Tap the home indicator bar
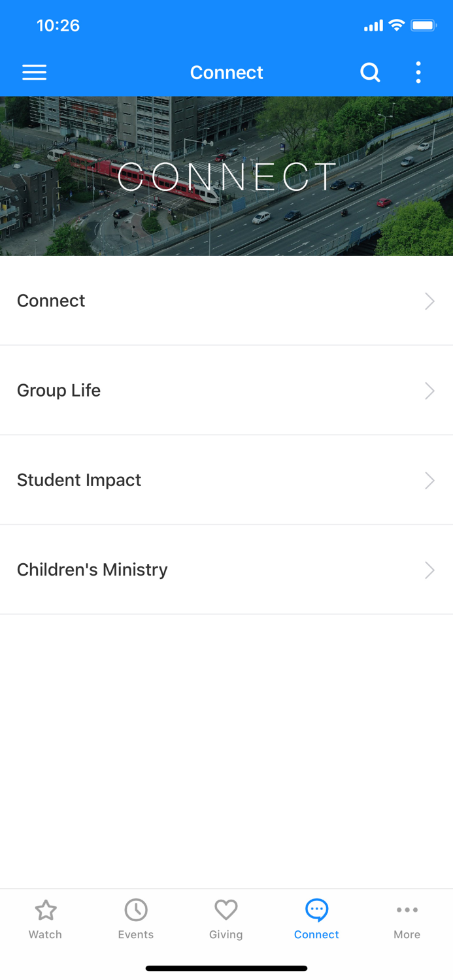 (226, 968)
